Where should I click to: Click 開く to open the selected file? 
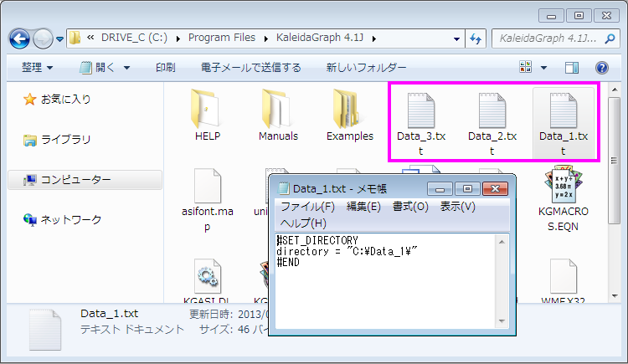[98, 67]
